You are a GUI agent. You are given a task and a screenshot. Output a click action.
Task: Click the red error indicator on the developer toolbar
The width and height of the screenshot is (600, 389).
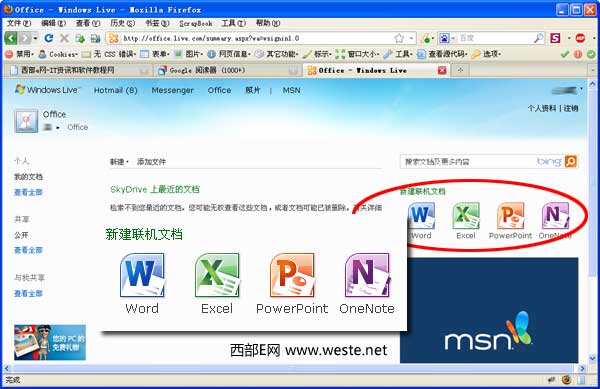(x=578, y=54)
